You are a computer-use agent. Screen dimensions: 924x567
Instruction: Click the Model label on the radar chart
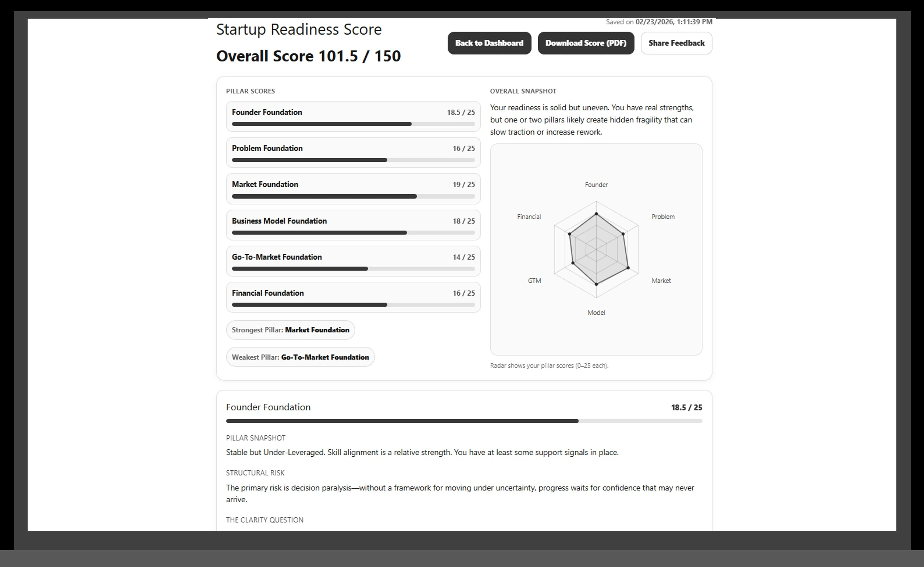click(596, 313)
